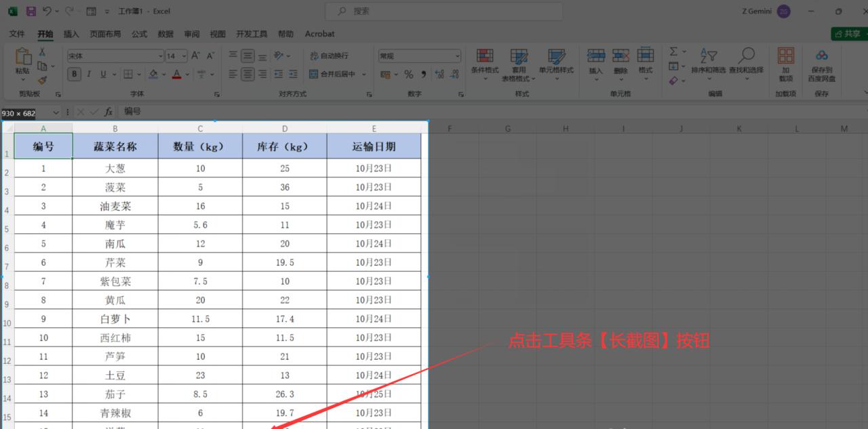Open the 宋体 font name dropdown

click(x=161, y=56)
